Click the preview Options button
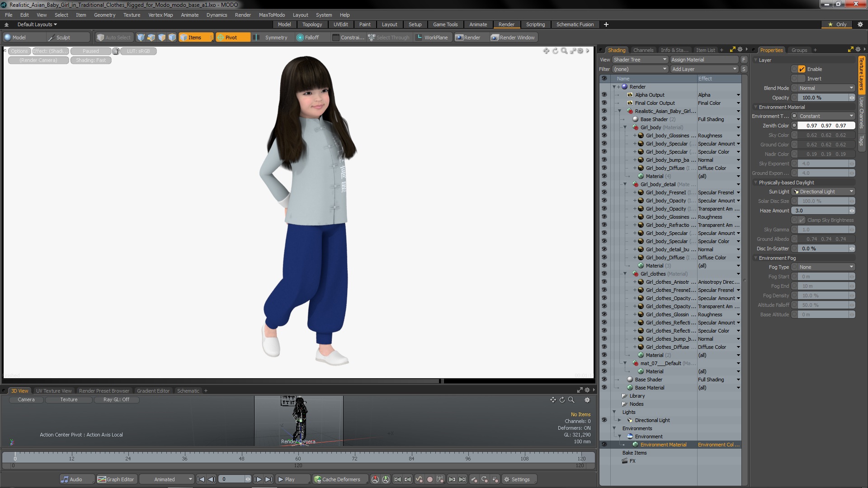Image resolution: width=868 pixels, height=488 pixels. (x=19, y=51)
